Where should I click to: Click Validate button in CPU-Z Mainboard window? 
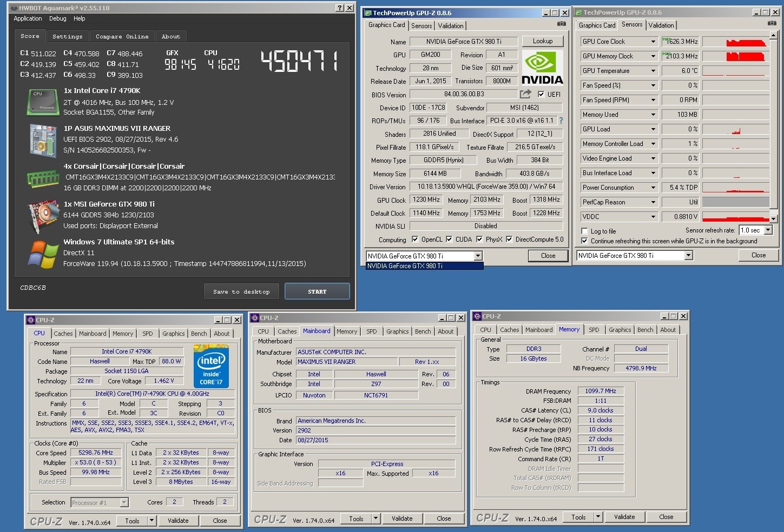[402, 518]
